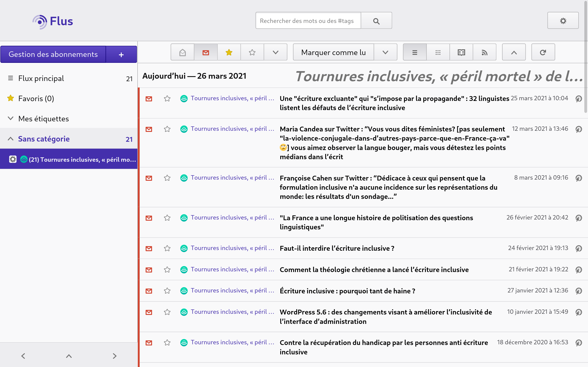Open article 'Comment la théologie chrétienne' link

(374, 270)
